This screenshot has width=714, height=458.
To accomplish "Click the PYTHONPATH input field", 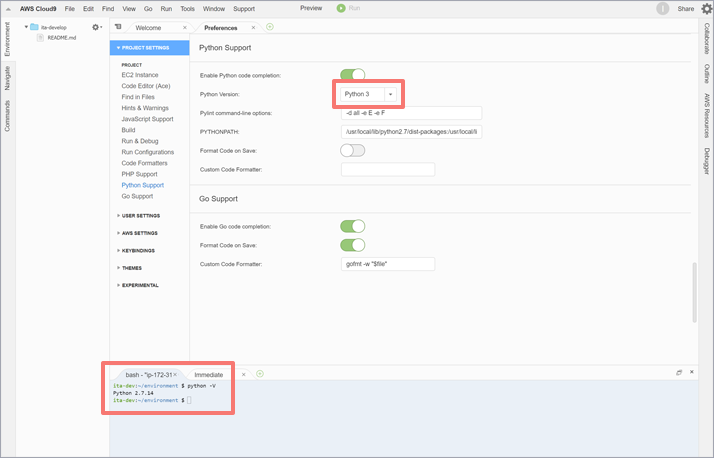I will click(411, 132).
